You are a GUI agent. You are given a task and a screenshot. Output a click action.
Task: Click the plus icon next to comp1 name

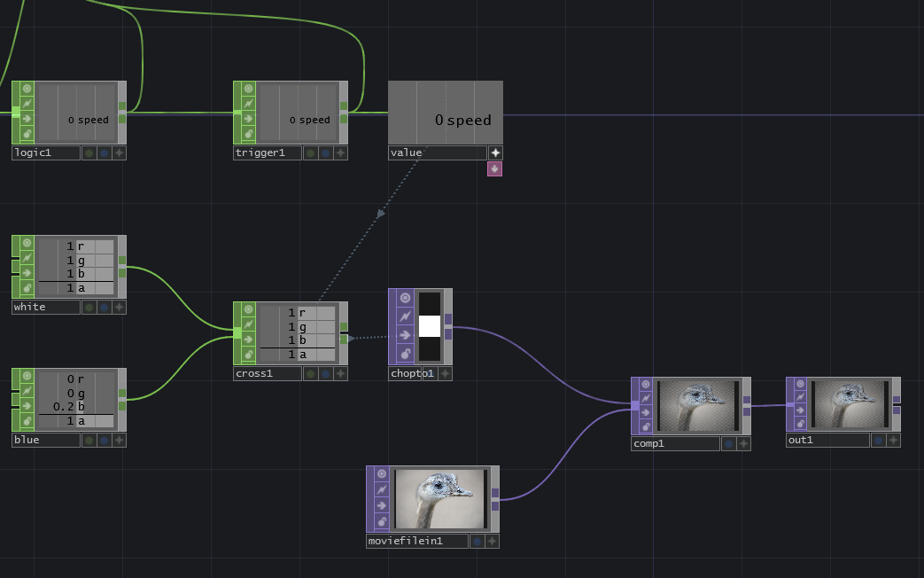tap(743, 442)
